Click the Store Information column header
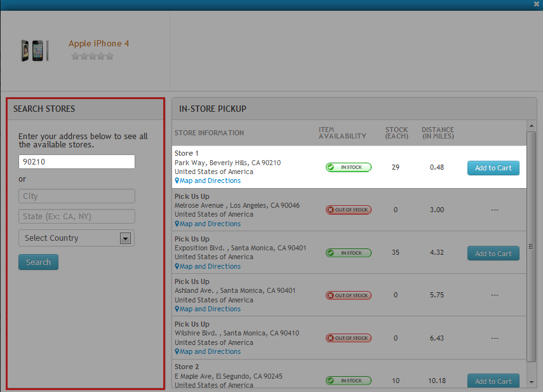The image size is (543, 392). [x=209, y=133]
